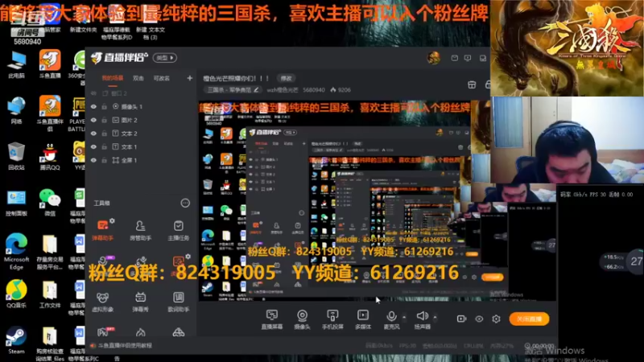Add a new scene with plus button
This screenshot has width=644, height=362.
(x=189, y=78)
